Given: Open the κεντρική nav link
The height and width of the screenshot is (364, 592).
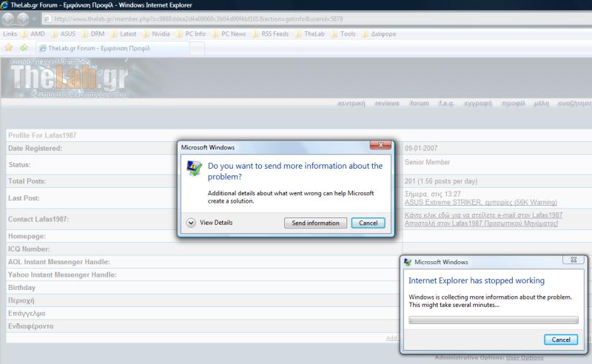Looking at the screenshot, I should (x=351, y=104).
